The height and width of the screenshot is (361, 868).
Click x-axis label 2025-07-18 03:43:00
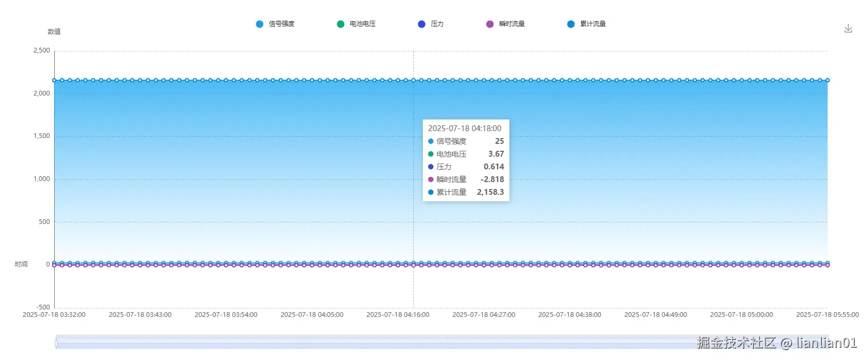140,315
